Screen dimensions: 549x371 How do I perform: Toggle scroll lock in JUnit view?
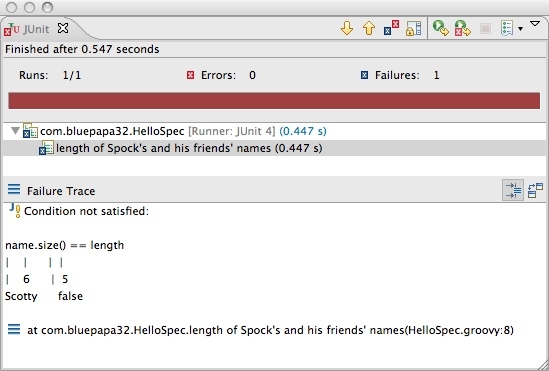pyautogui.click(x=414, y=28)
